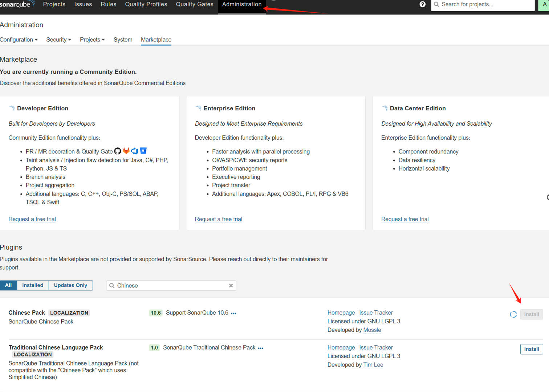Viewport: 549px width, 392px height.
Task: Clear the Chinese plugin search text
Action: [x=231, y=286]
